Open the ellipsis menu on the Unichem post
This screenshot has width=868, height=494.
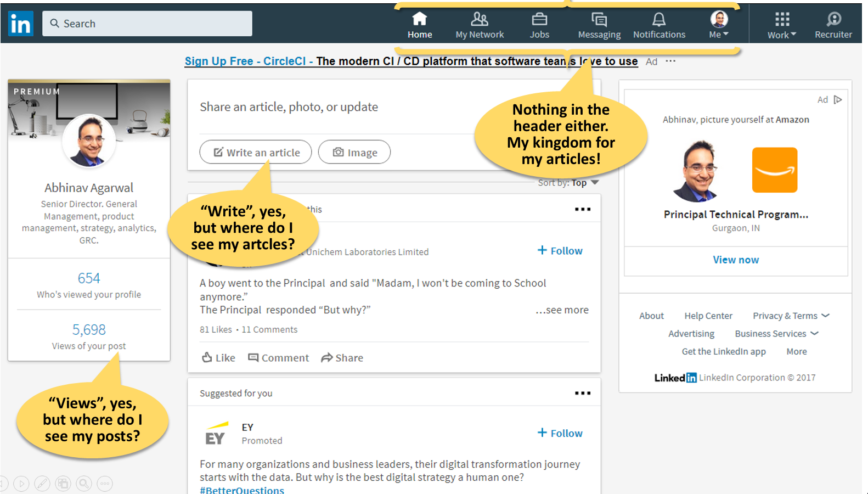click(583, 209)
